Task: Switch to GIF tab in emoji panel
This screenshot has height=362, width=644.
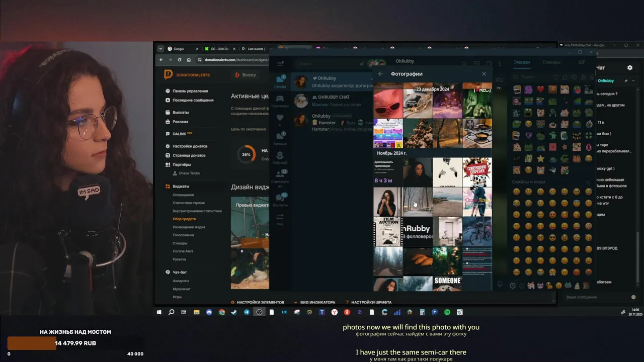Action: (x=582, y=62)
